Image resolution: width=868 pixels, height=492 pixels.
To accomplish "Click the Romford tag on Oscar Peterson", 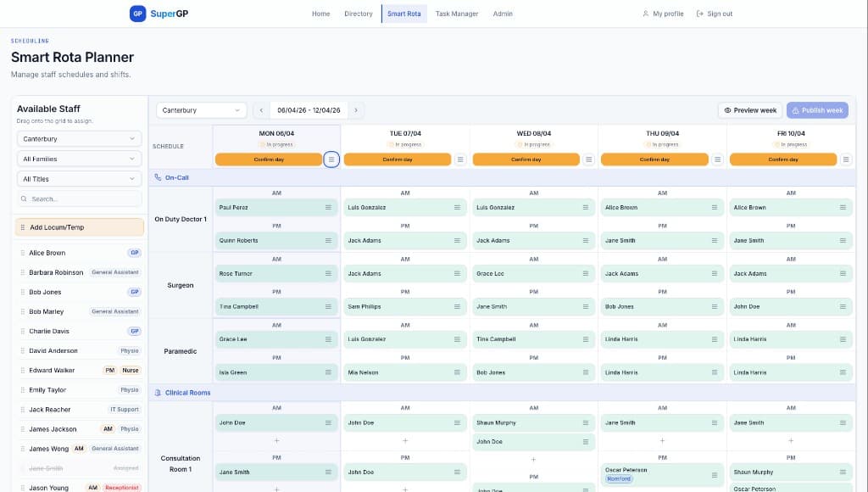I will [619, 479].
